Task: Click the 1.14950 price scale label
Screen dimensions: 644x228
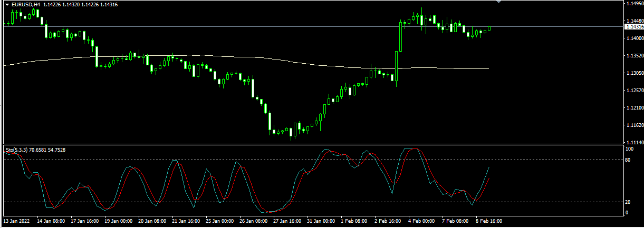Action: pos(634,4)
